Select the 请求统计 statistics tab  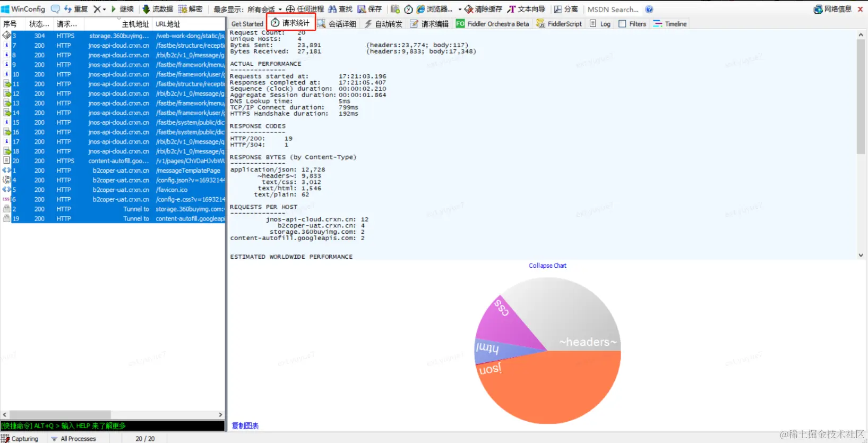click(x=290, y=23)
